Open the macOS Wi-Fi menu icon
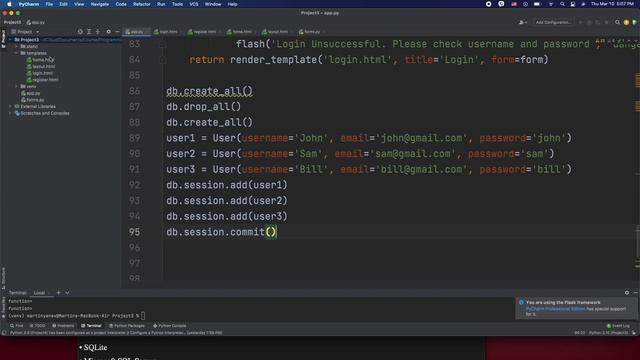 [x=551, y=4]
